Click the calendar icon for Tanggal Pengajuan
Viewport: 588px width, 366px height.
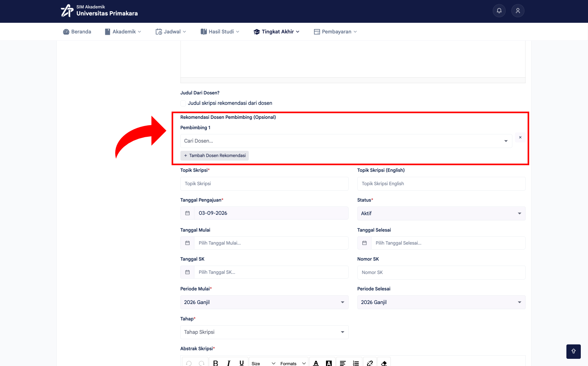[x=187, y=213]
